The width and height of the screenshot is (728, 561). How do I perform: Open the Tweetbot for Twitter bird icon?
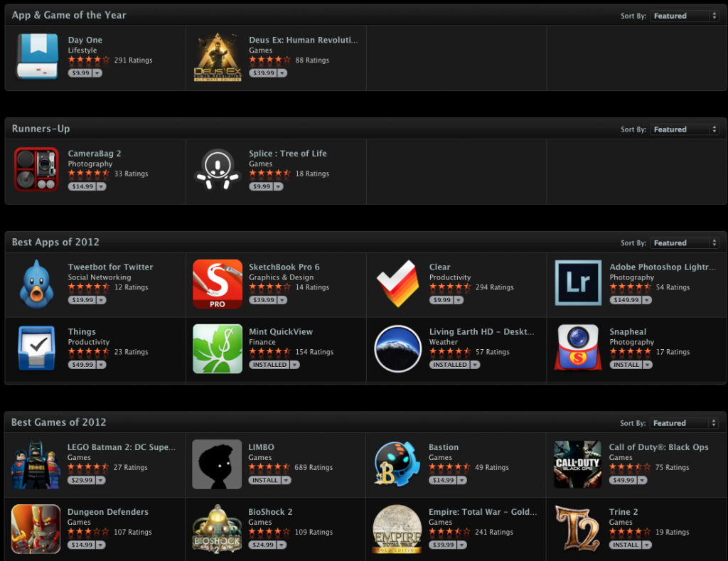(x=37, y=284)
